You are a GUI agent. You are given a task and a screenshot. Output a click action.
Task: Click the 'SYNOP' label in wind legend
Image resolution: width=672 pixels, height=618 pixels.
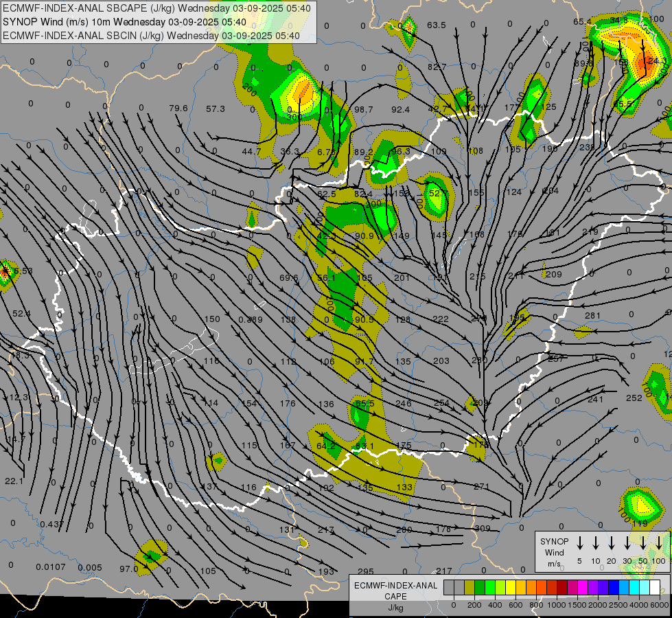tap(554, 541)
